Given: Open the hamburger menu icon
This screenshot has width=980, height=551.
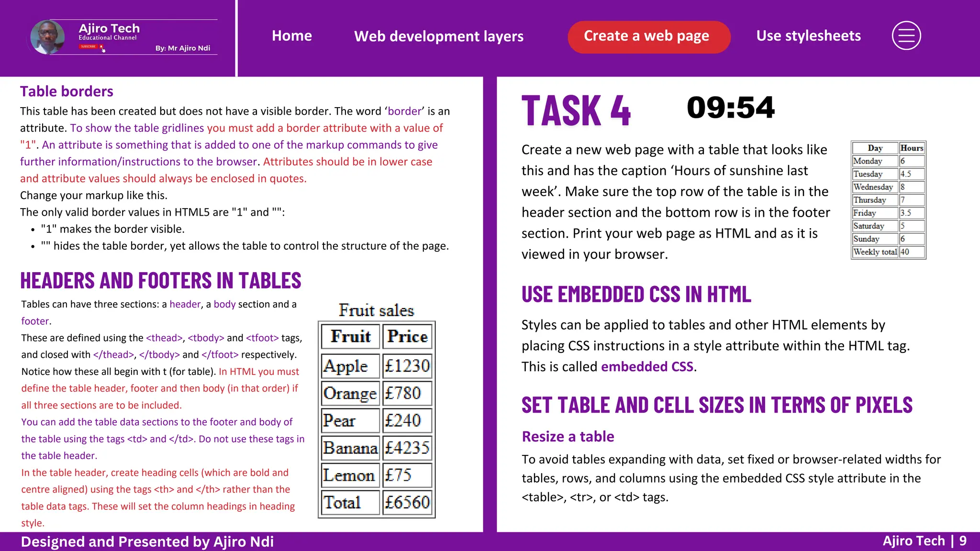Looking at the screenshot, I should (906, 36).
